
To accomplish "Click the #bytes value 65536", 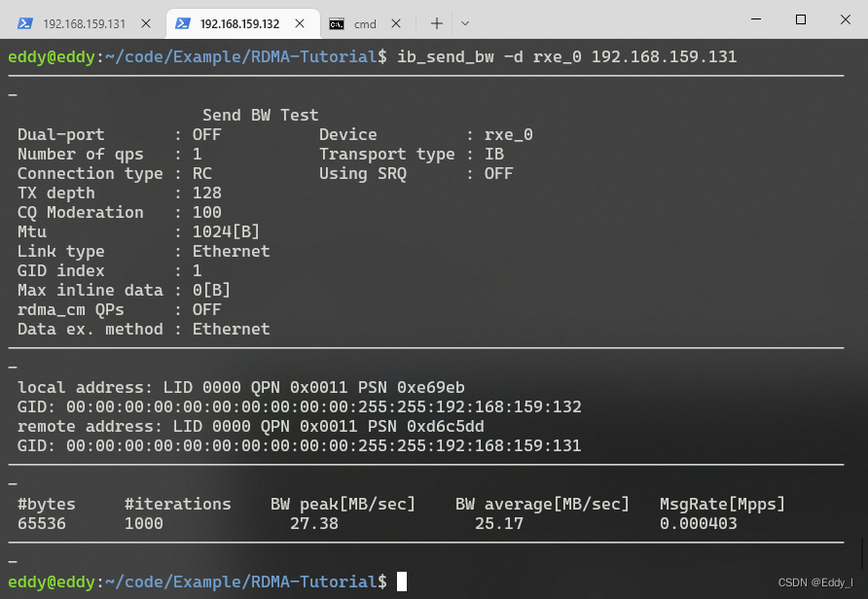I will 42,523.
